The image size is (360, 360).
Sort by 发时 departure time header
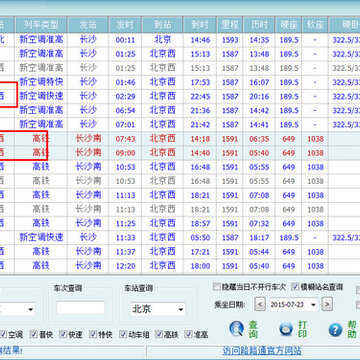[x=125, y=24]
